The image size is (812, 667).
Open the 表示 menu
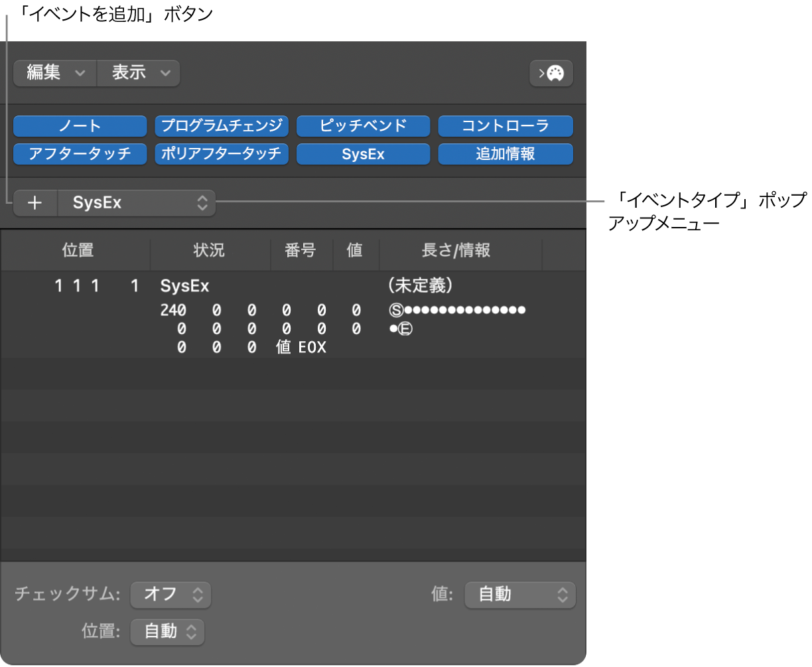coord(138,73)
